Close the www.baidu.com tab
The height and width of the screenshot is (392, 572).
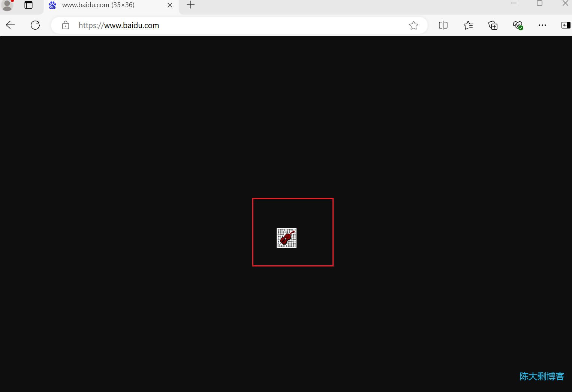point(170,5)
